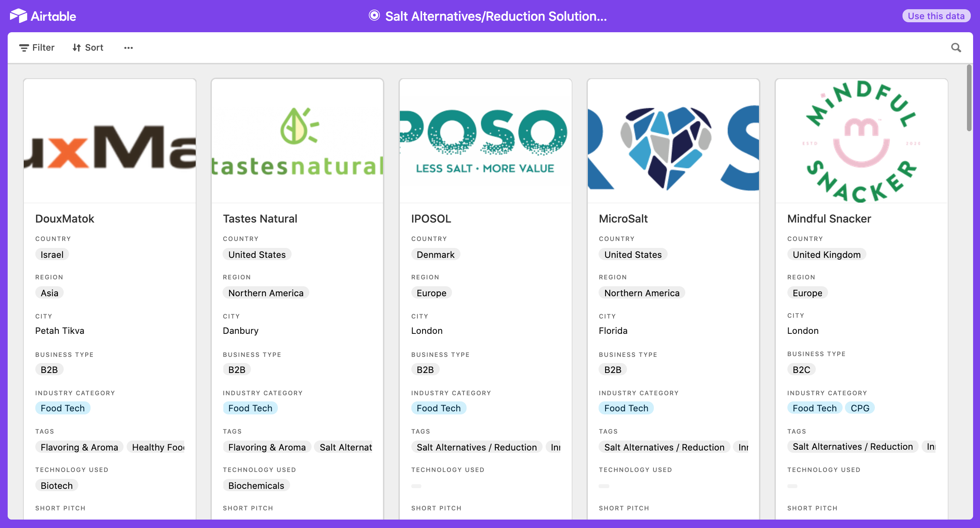
Task: Click the Europe tag on IPOSOL
Action: (x=432, y=293)
